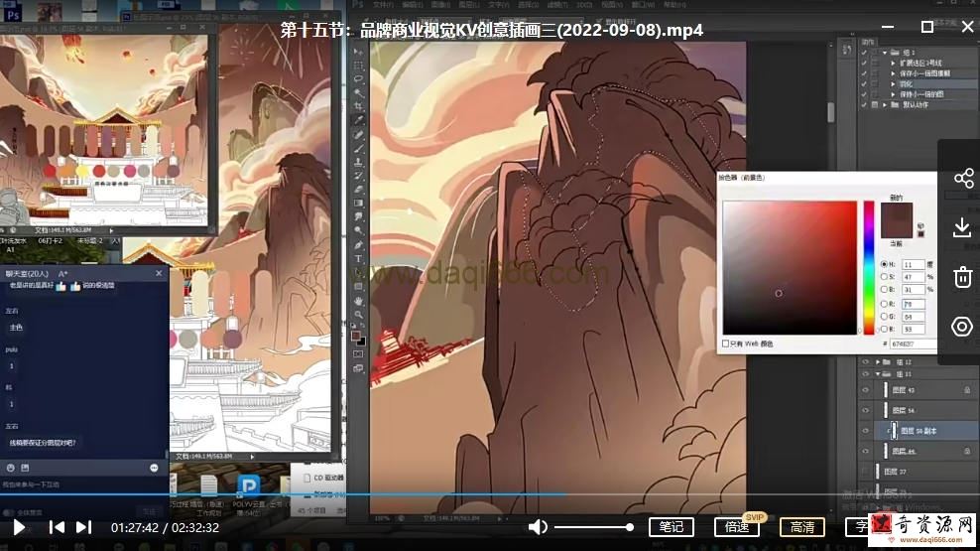Viewport: 980px width, 551px height.
Task: Open the video player settings hexagon icon
Action: [962, 327]
